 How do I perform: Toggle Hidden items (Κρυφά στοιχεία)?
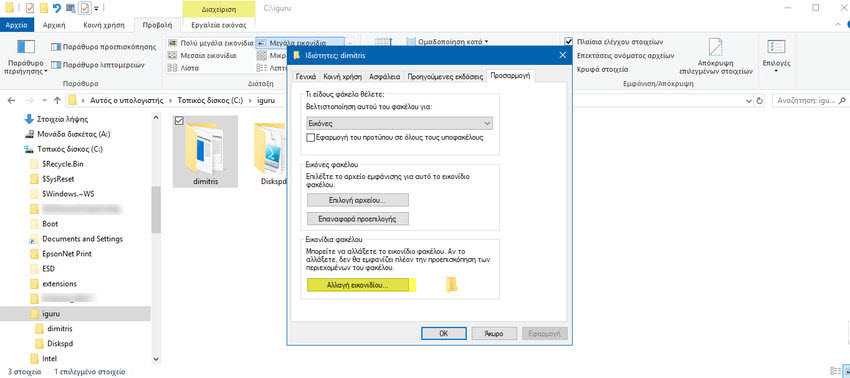(602, 69)
